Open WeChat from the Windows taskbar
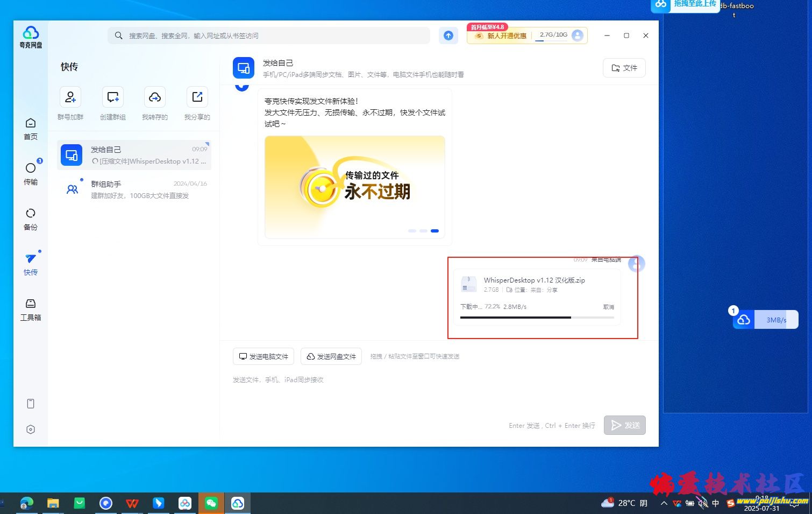812x514 pixels. [211, 503]
